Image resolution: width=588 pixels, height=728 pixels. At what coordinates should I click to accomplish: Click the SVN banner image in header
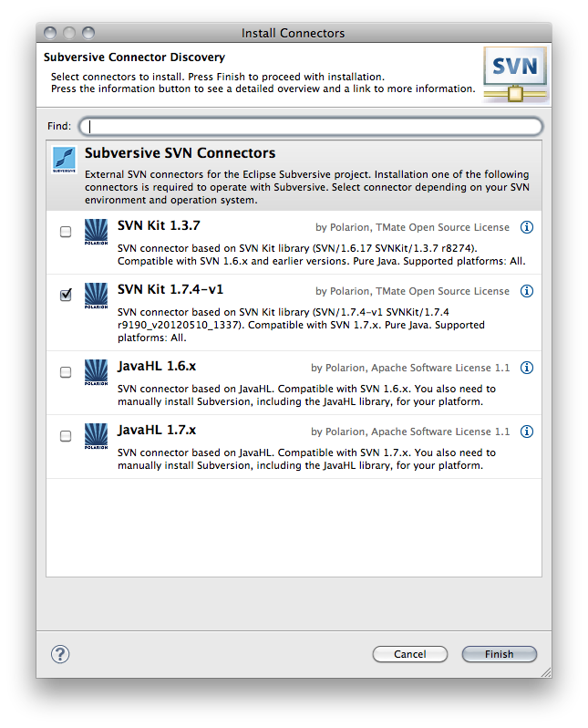click(x=515, y=75)
